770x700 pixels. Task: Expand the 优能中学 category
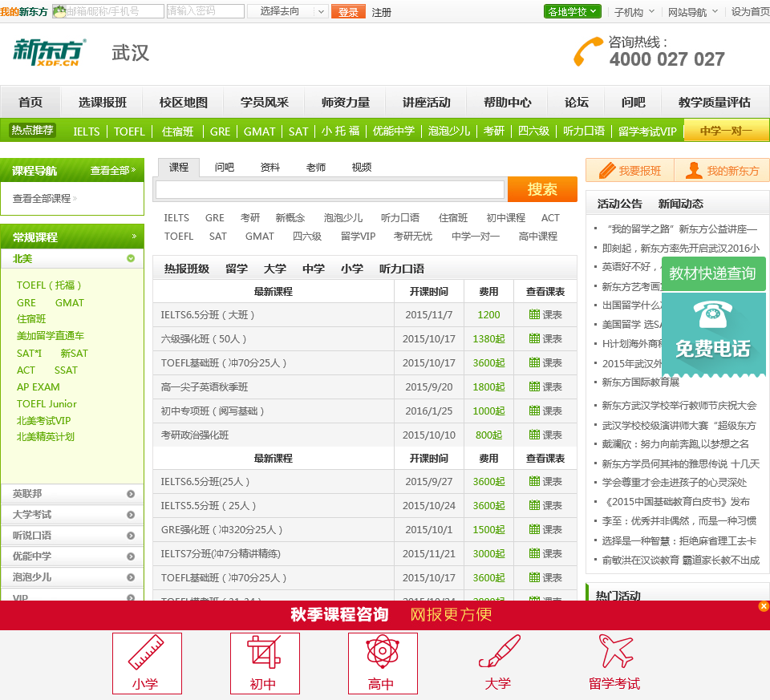[x=131, y=556]
